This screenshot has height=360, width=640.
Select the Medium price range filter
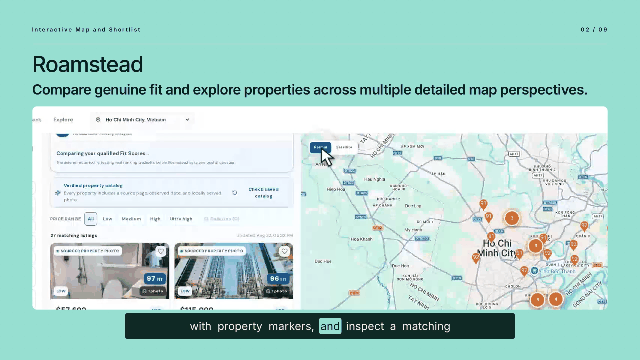pyautogui.click(x=131, y=219)
